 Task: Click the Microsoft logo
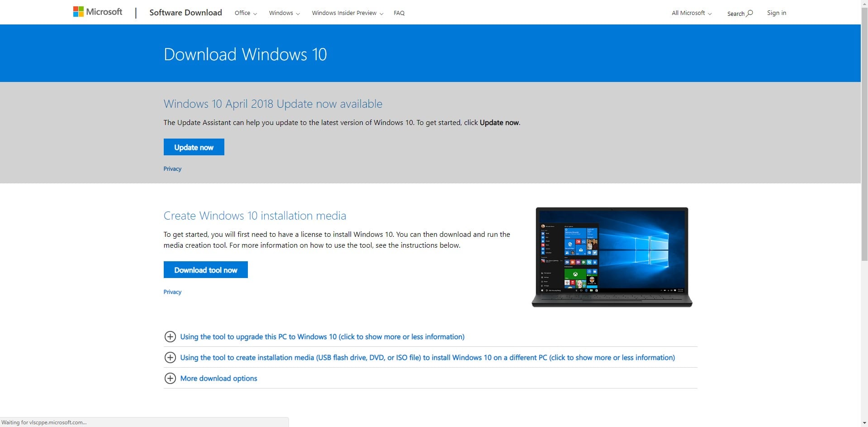(x=98, y=12)
